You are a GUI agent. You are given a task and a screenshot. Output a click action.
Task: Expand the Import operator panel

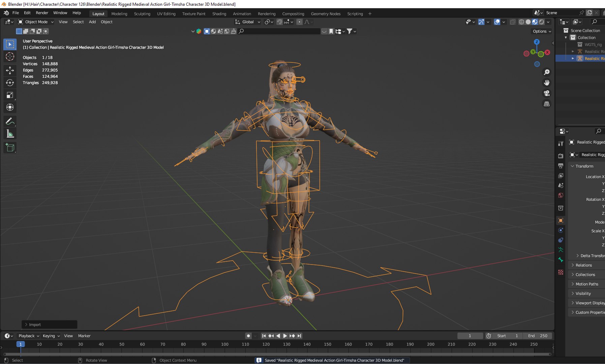coord(50,325)
